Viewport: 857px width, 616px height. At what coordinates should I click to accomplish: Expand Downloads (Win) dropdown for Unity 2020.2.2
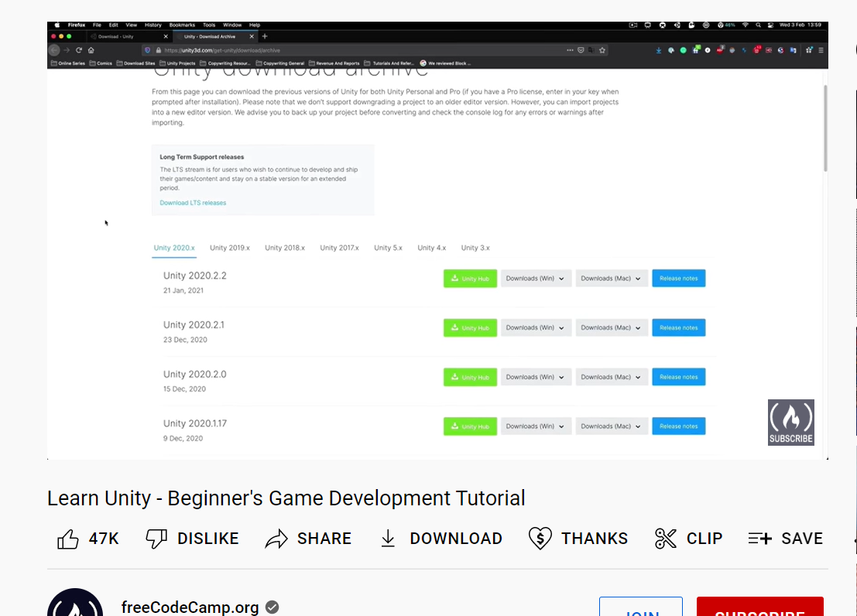tap(536, 279)
